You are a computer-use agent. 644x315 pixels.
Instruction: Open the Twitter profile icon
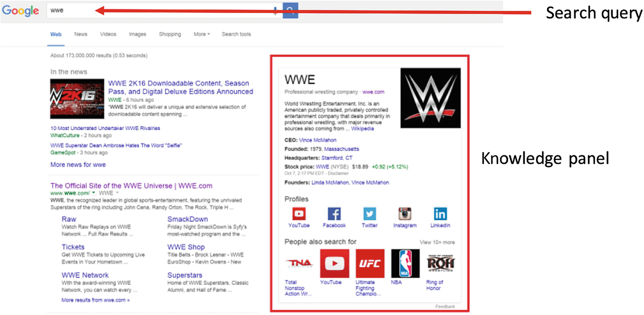pyautogui.click(x=370, y=214)
